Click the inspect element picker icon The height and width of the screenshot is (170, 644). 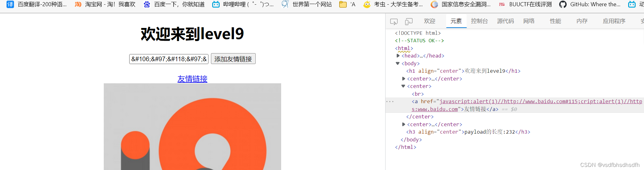(x=394, y=21)
